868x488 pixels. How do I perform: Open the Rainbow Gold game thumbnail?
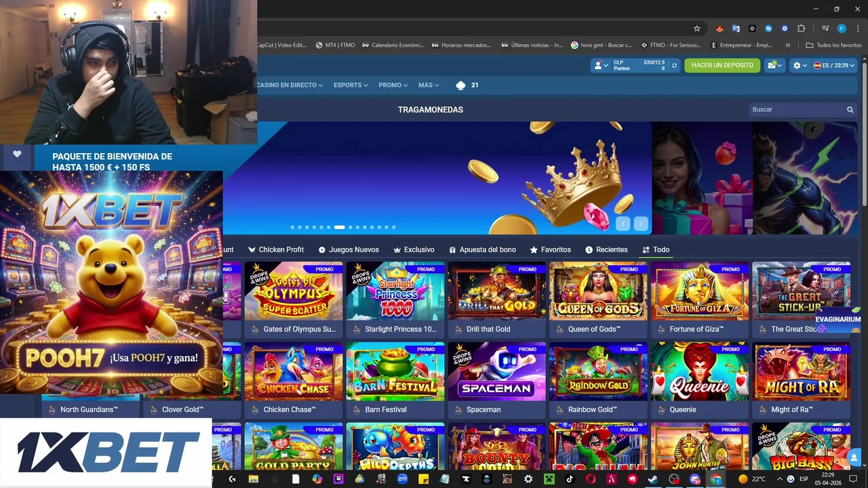pyautogui.click(x=598, y=371)
